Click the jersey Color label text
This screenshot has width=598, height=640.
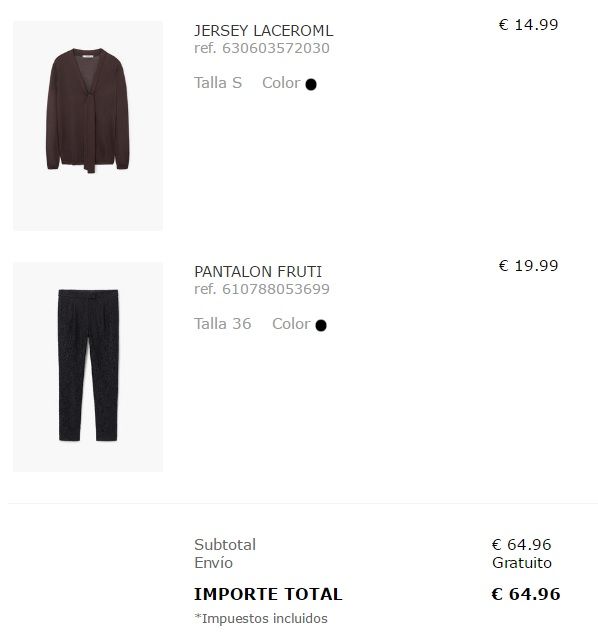tap(281, 83)
